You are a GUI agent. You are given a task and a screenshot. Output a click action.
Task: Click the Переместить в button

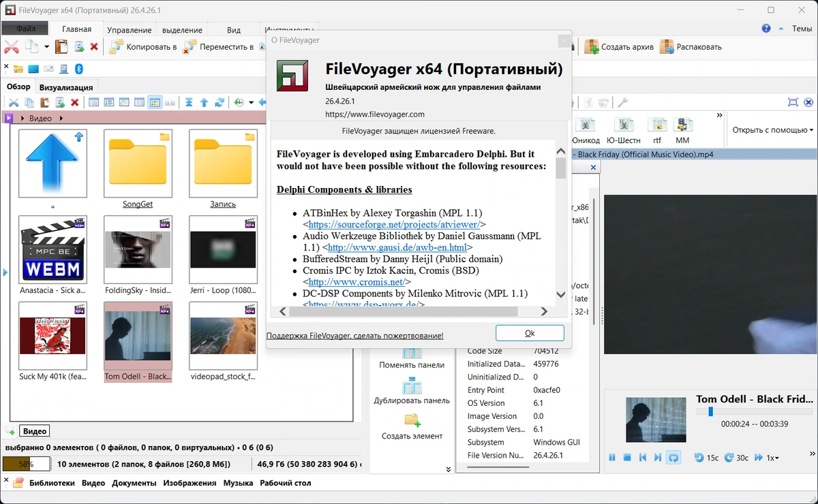point(218,47)
